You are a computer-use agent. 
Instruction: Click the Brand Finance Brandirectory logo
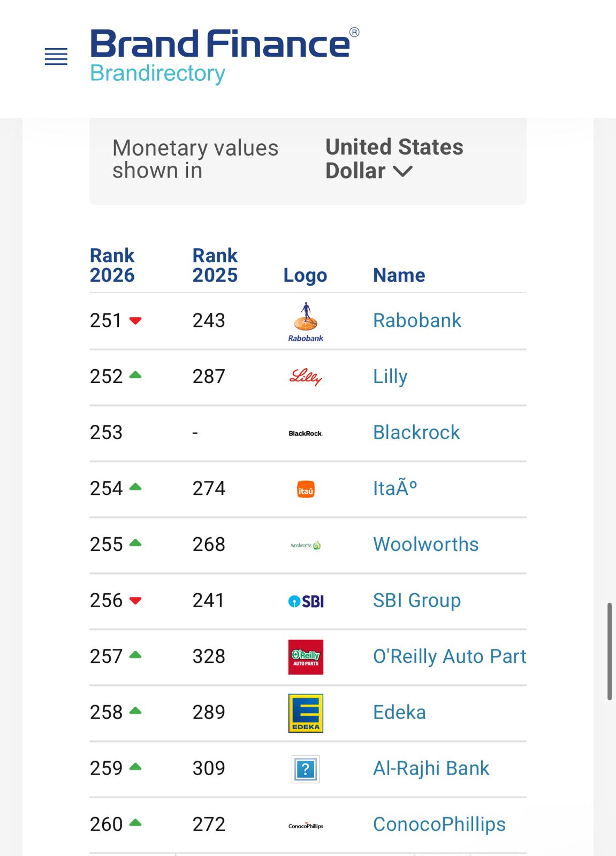[224, 56]
